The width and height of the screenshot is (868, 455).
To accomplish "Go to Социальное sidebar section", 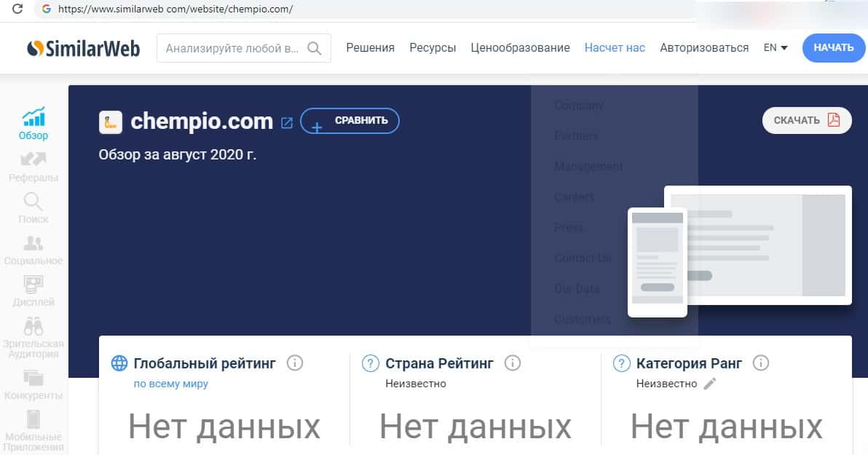I will (33, 250).
